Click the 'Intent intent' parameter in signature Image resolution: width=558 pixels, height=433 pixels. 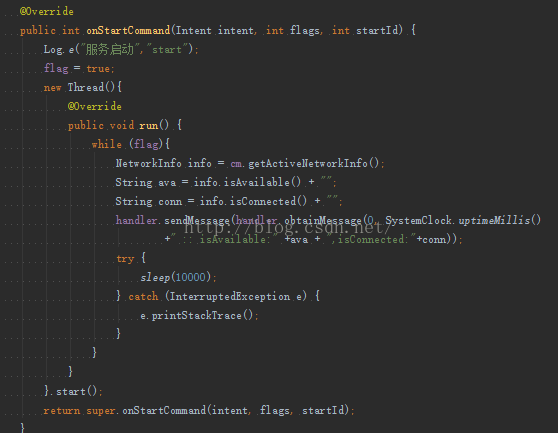(x=215, y=31)
